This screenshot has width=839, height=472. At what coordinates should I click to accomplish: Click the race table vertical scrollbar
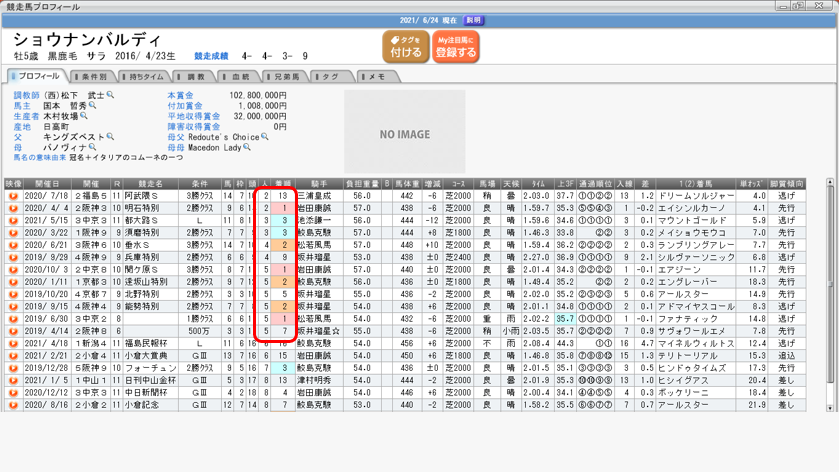click(830, 290)
